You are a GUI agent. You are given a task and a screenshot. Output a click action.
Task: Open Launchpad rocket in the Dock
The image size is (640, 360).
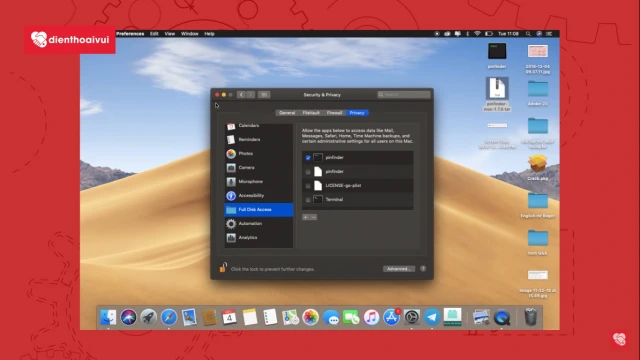(149, 317)
